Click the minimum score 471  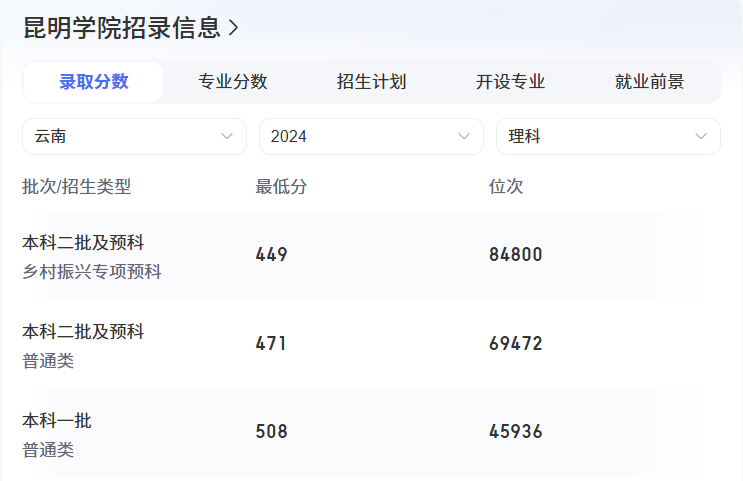point(271,344)
